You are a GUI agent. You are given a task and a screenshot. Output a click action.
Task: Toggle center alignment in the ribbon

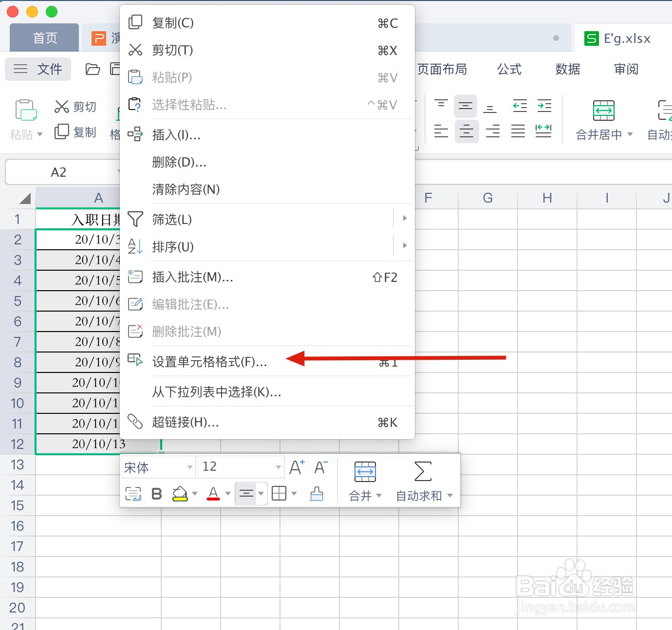[466, 131]
